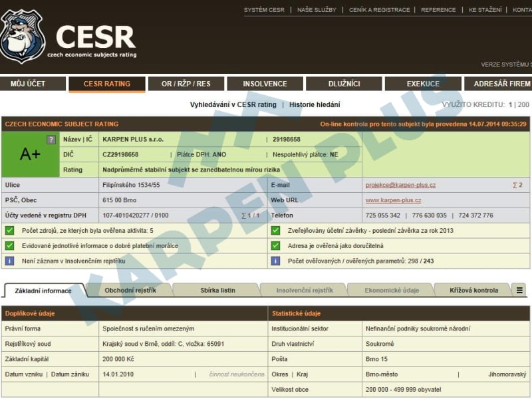The height and width of the screenshot is (399, 532).
Task: Click the sum icon next to e-mail address
Action: pos(517,185)
